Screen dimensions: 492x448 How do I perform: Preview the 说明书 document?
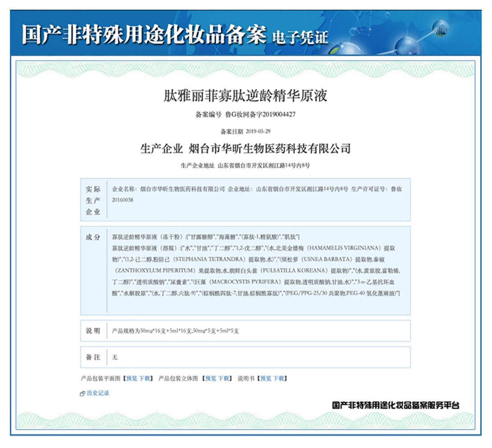point(266,379)
